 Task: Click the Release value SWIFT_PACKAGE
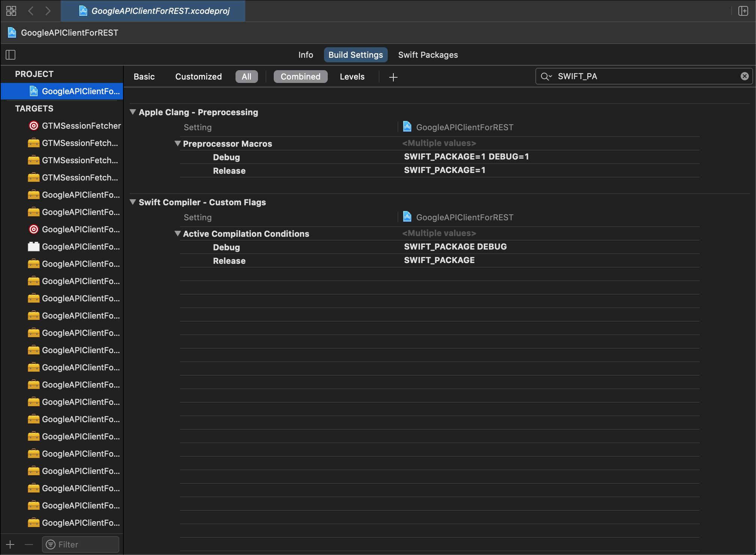tap(439, 260)
